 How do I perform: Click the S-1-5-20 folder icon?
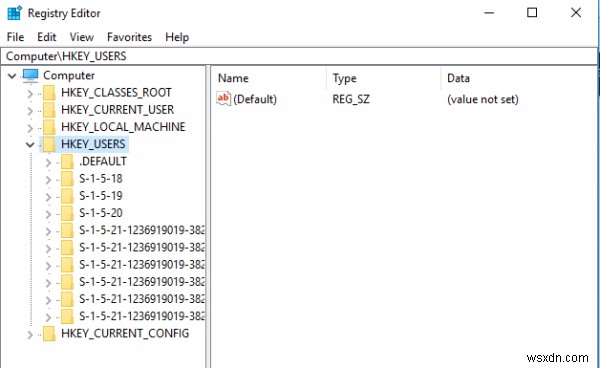pyautogui.click(x=67, y=213)
